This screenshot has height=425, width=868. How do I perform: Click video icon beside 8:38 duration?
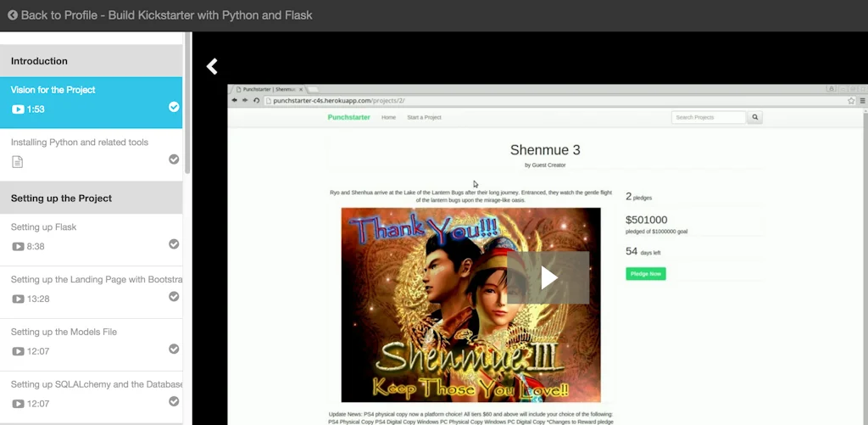18,246
